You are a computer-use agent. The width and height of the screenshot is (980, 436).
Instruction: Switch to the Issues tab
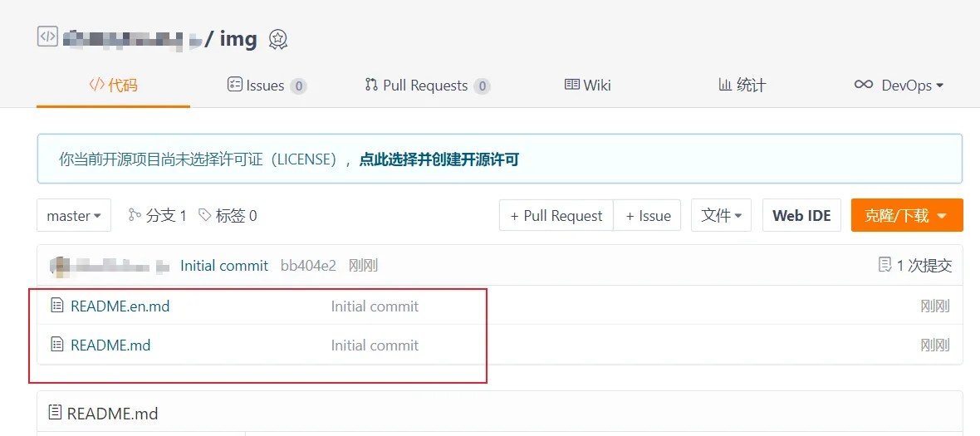coord(267,85)
